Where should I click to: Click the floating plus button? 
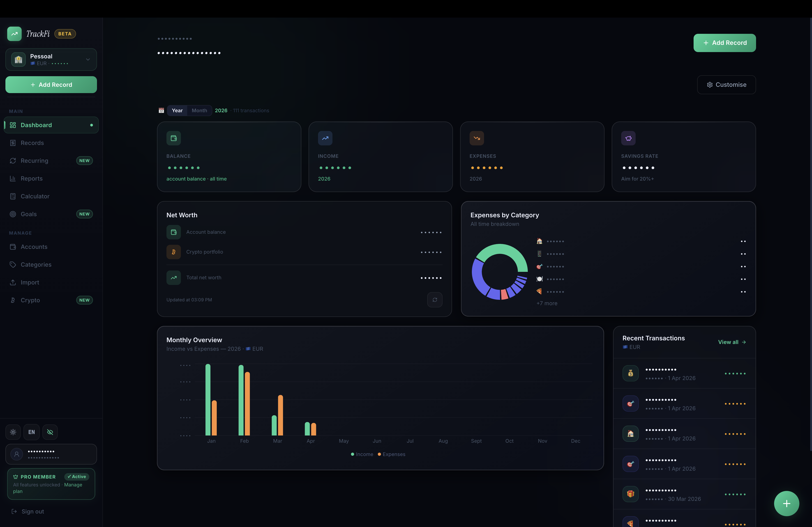click(787, 504)
